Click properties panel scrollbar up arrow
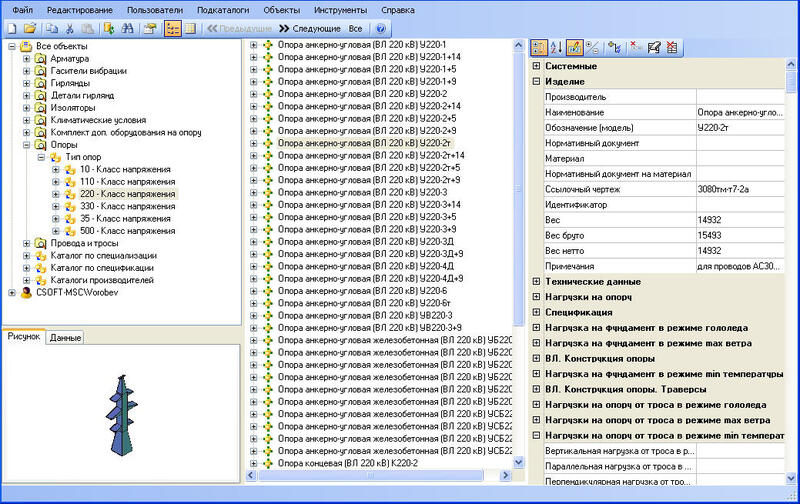 [x=791, y=64]
